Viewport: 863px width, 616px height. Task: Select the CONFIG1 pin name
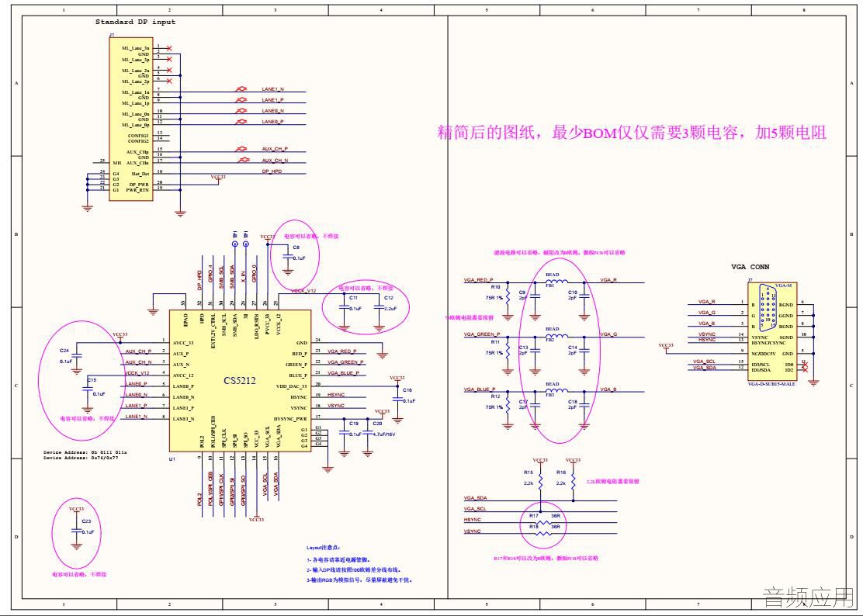tap(138, 135)
